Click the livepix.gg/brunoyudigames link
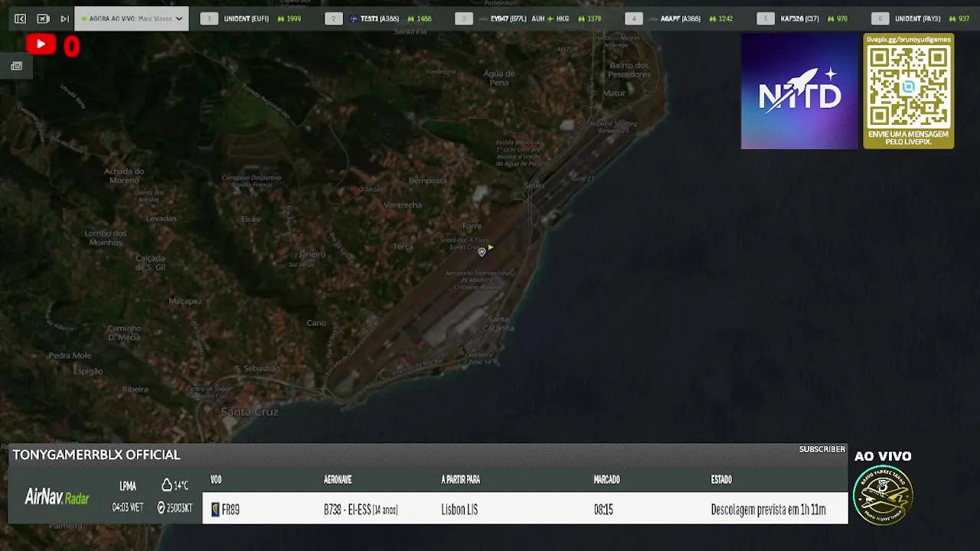Screen dimensions: 980x551 click(909, 39)
